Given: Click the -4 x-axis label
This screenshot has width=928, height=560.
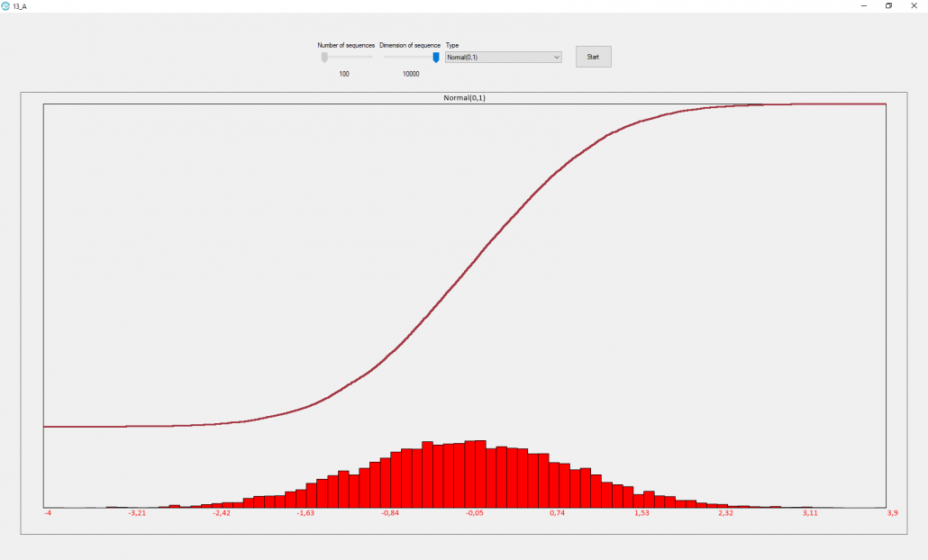Looking at the screenshot, I should click(48, 513).
